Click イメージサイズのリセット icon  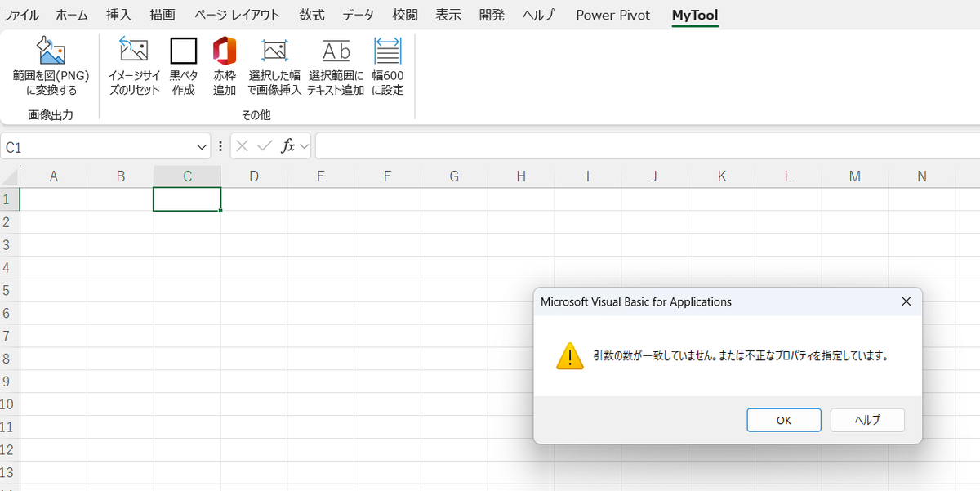(134, 51)
